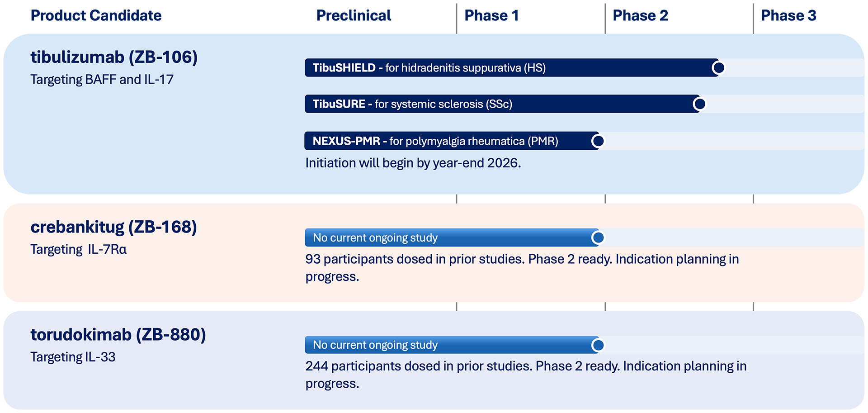Open the torudokimab (ZB-880) product name
The width and height of the screenshot is (868, 413).
pos(118,335)
